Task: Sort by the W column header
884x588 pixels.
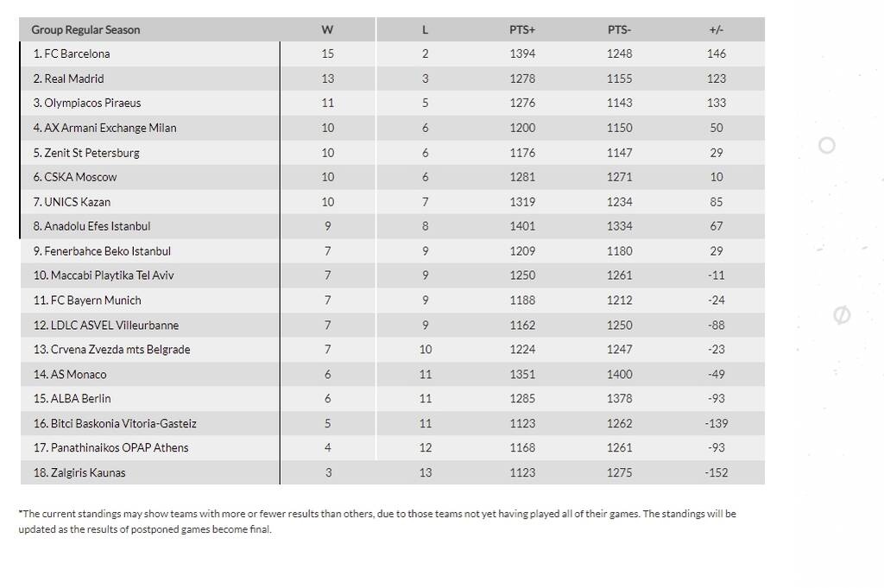Action: coord(327,29)
